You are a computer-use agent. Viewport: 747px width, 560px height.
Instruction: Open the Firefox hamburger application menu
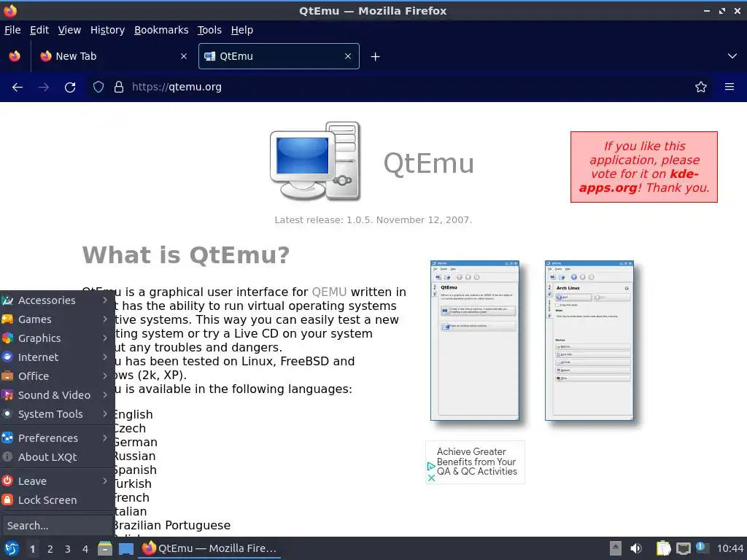[x=729, y=87]
